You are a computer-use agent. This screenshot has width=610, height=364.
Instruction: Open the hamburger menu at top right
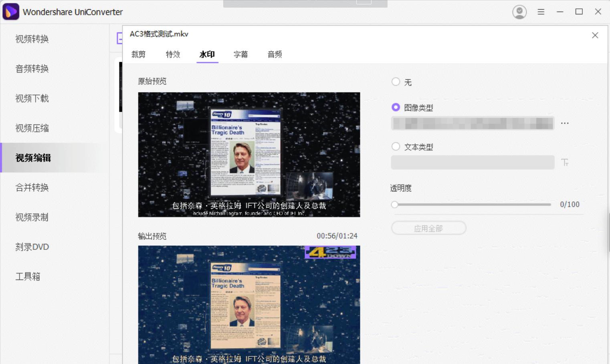coord(541,12)
